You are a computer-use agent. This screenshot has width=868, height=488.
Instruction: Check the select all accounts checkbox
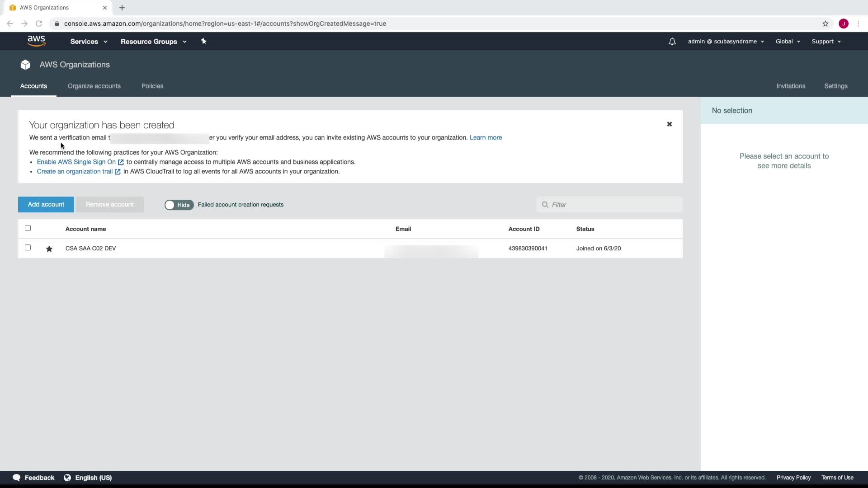coord(28,228)
